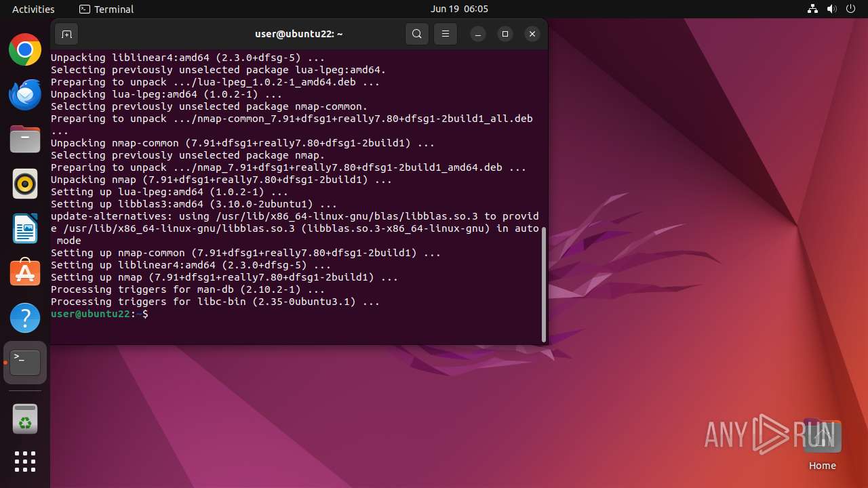
Task: Click the network status icon
Action: [812, 9]
